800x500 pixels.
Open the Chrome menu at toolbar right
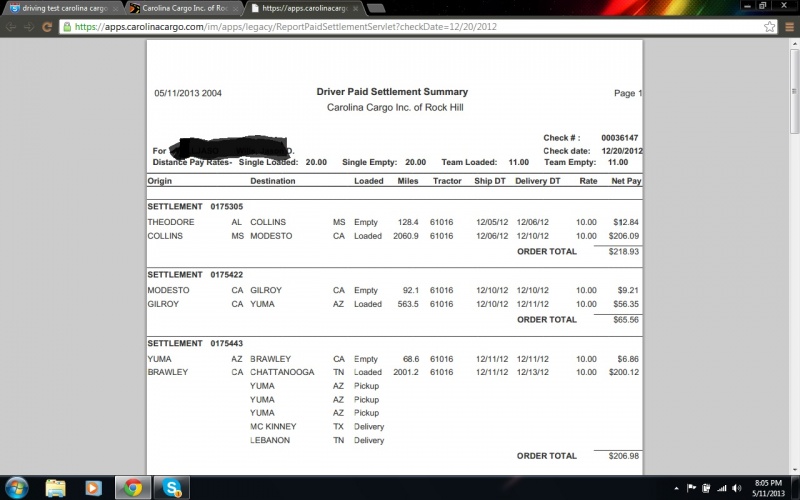[x=788, y=27]
